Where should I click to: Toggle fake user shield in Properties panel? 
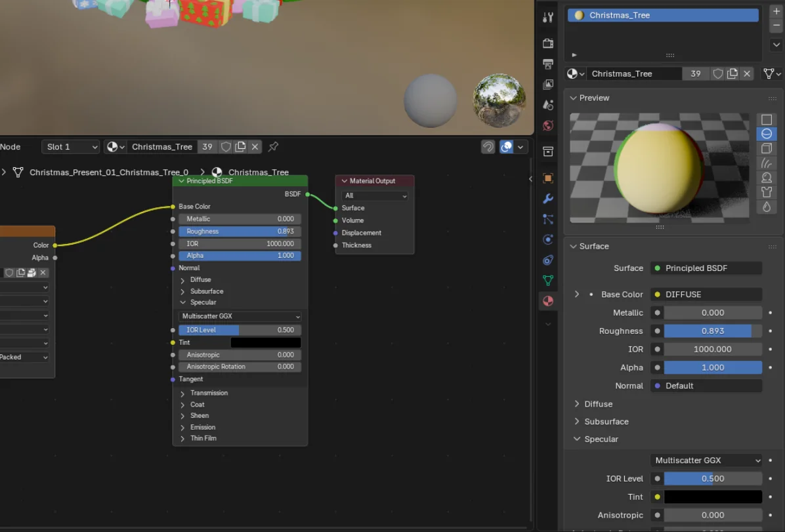coord(718,74)
